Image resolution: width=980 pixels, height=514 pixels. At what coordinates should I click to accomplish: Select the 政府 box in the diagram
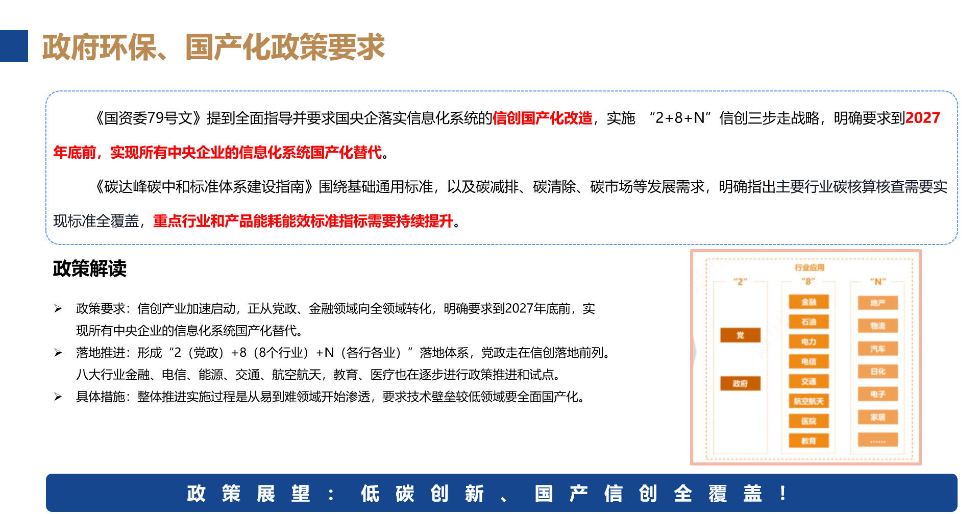coord(740,383)
